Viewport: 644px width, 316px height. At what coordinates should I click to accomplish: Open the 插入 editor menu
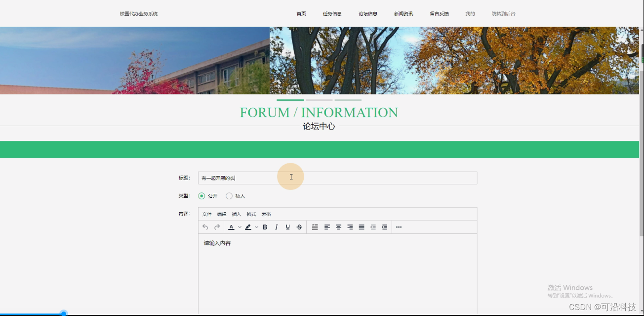[237, 214]
